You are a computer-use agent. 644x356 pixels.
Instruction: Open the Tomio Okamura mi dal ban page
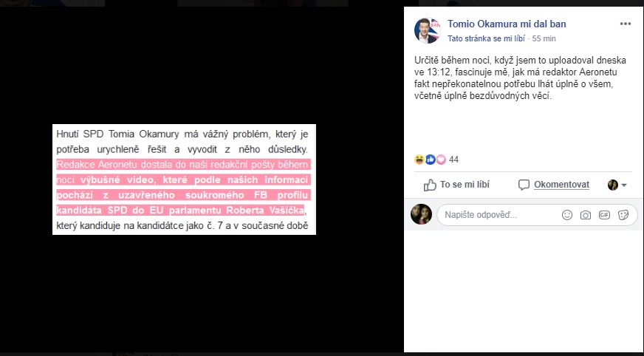[507, 24]
